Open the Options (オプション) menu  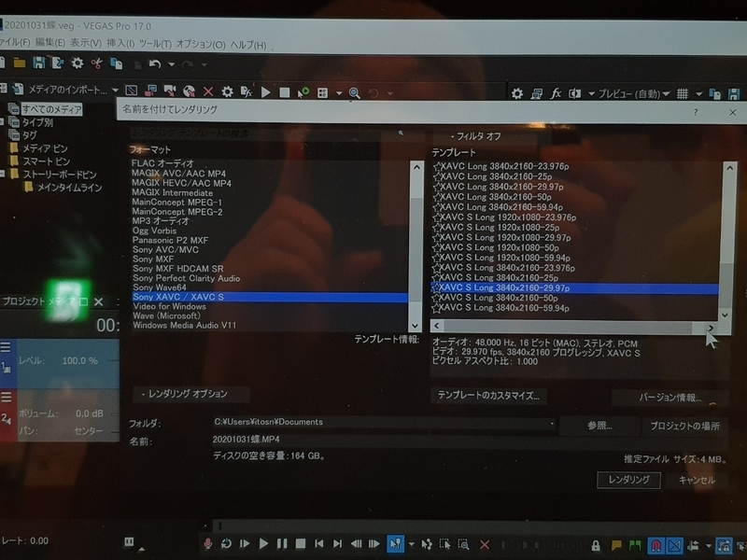click(x=201, y=45)
